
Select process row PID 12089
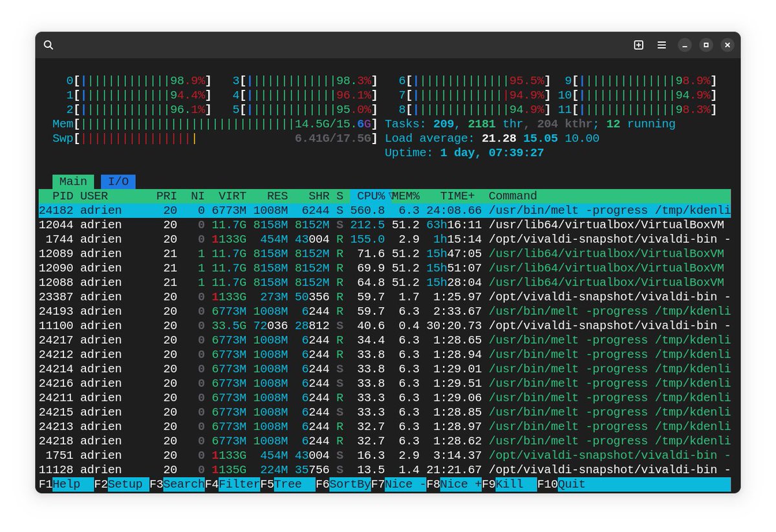point(385,253)
